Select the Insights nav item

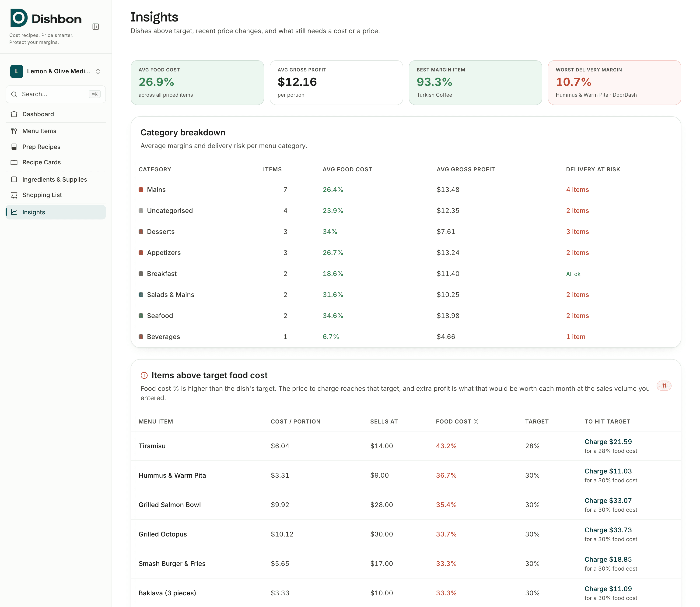pyautogui.click(x=56, y=212)
